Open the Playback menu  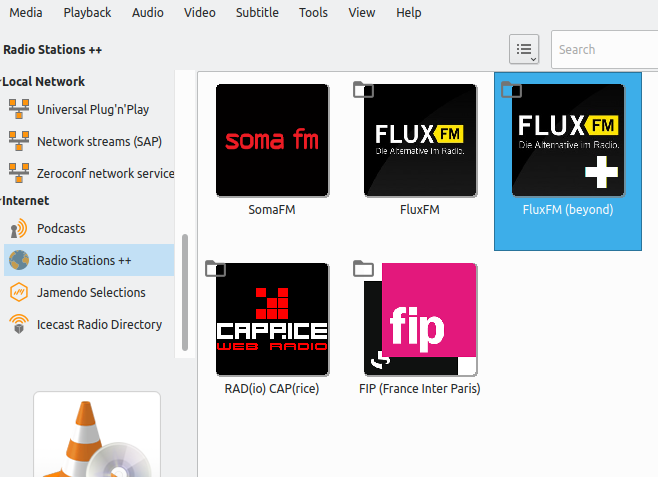[87, 13]
